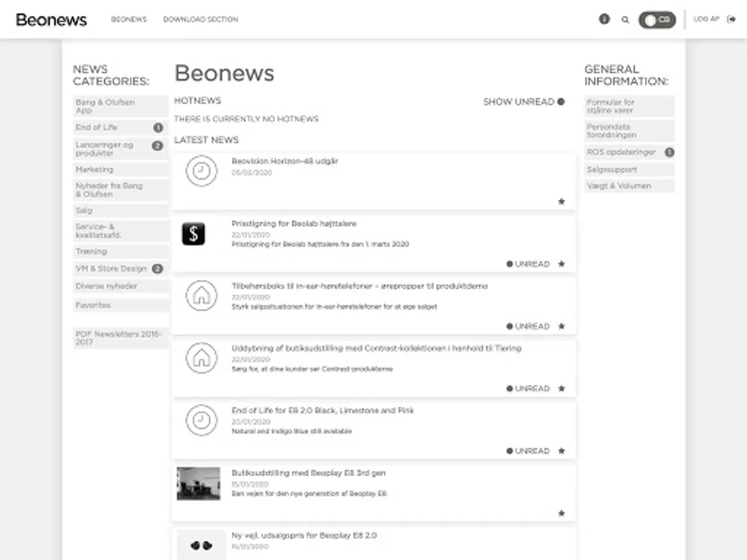This screenshot has height=560, width=747.
Task: Open the info icon in header
Action: coord(604,19)
